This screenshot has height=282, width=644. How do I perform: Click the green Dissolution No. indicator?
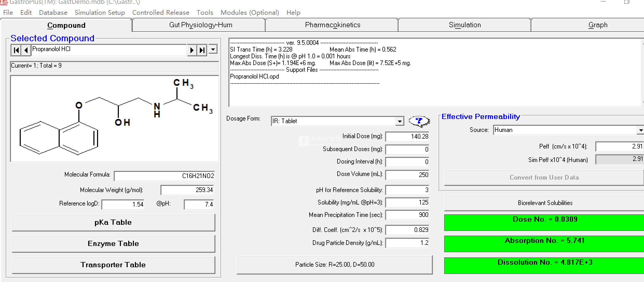(x=545, y=265)
